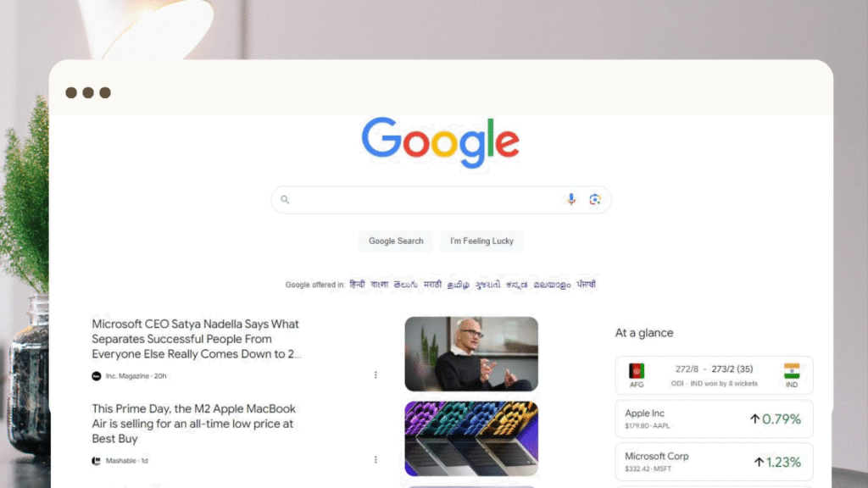This screenshot has height=488, width=868.
Task: Click the I'm Feeling Lucky button
Action: pyautogui.click(x=481, y=241)
